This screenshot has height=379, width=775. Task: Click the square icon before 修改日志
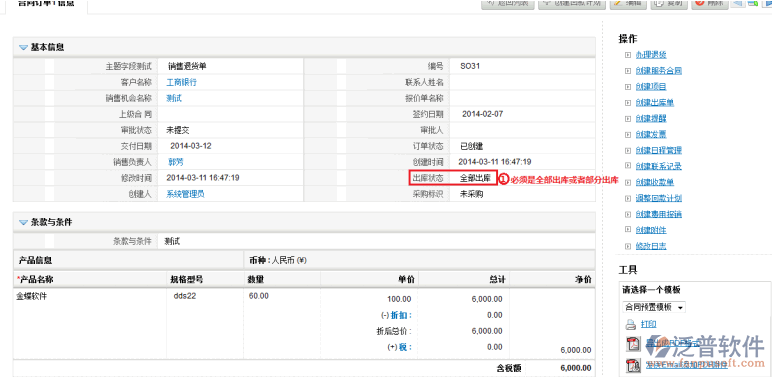(628, 246)
